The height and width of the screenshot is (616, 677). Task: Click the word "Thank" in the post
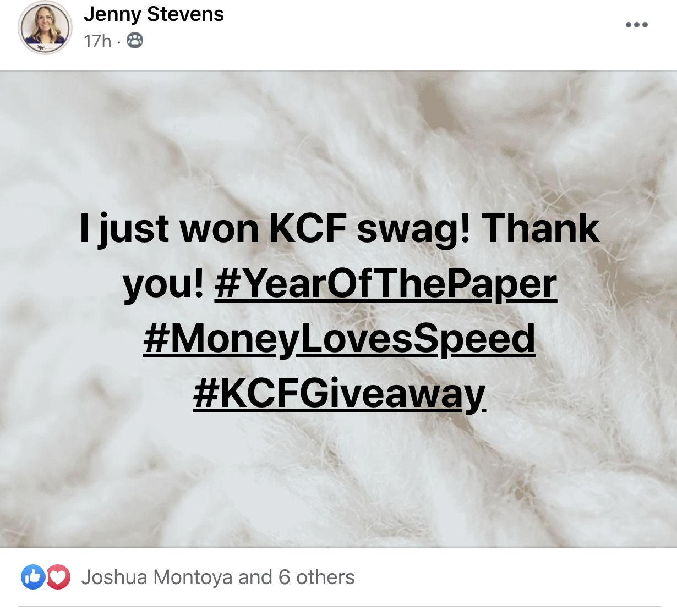click(x=541, y=228)
